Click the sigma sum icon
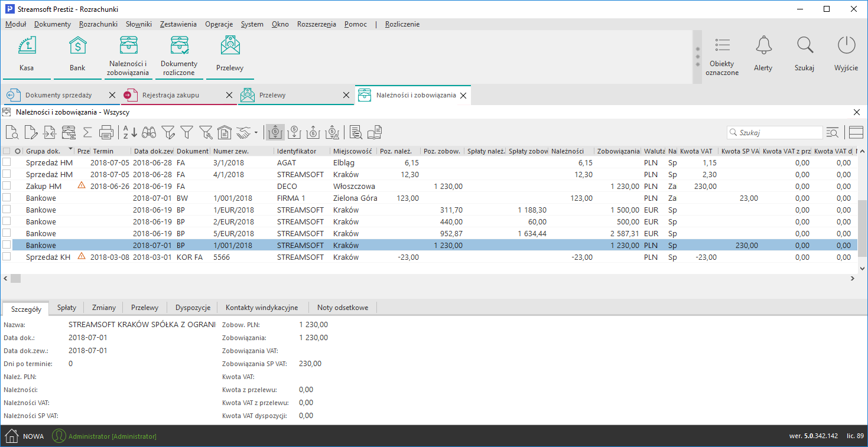868x447 pixels. 87,132
